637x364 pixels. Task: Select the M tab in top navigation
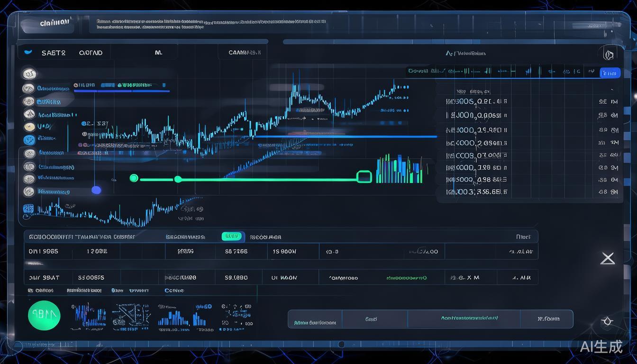click(159, 53)
